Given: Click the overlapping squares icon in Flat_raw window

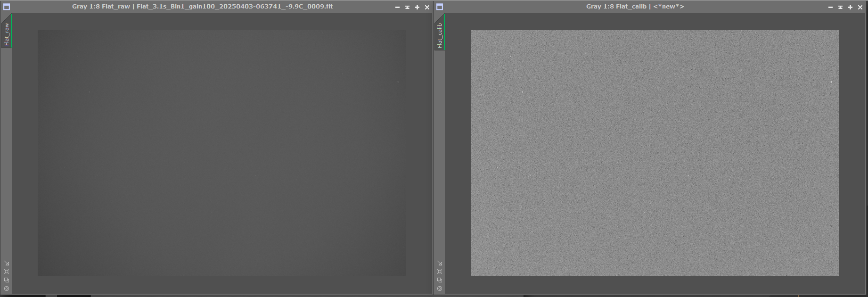Looking at the screenshot, I should [x=7, y=280].
